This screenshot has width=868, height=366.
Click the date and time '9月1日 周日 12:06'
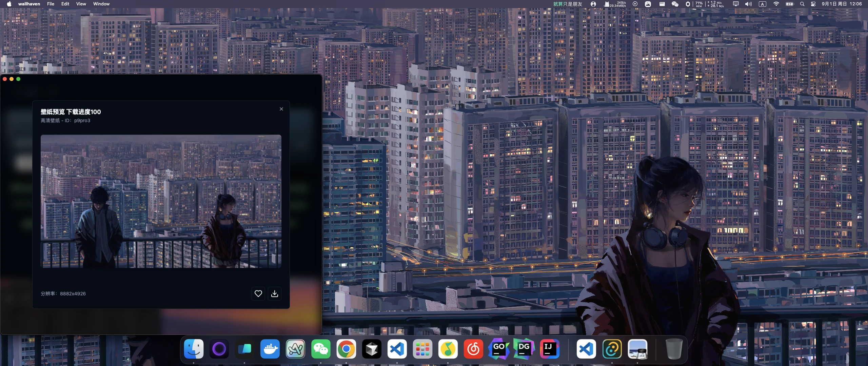click(x=842, y=4)
